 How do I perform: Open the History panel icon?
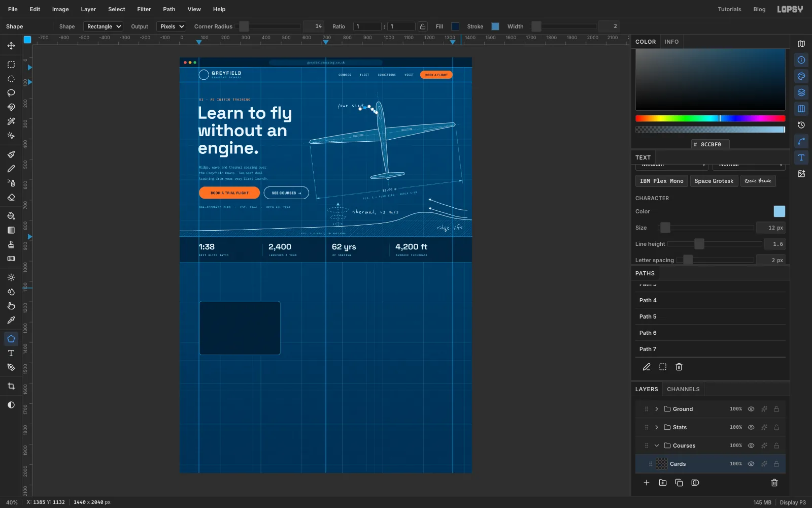point(801,125)
